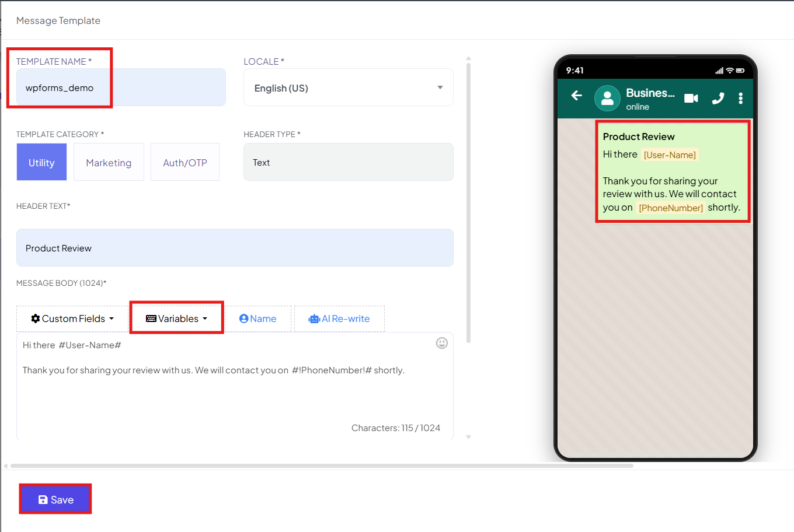Click the business profile avatar icon
794x532 pixels.
click(x=607, y=98)
